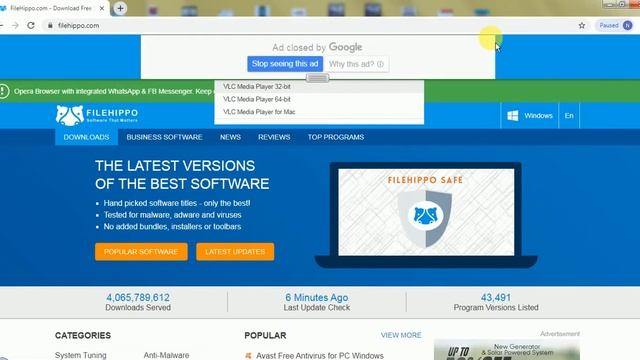
Task: Bookmark this page with the star icon
Action: click(x=582, y=25)
